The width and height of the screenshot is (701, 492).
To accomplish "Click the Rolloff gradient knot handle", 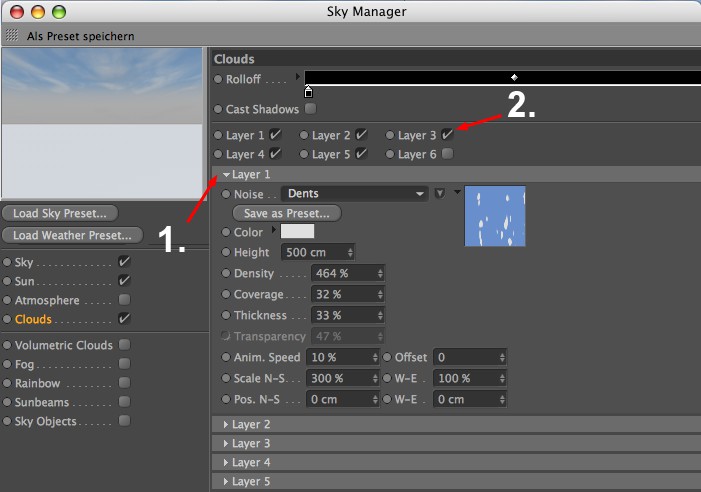I will click(308, 93).
